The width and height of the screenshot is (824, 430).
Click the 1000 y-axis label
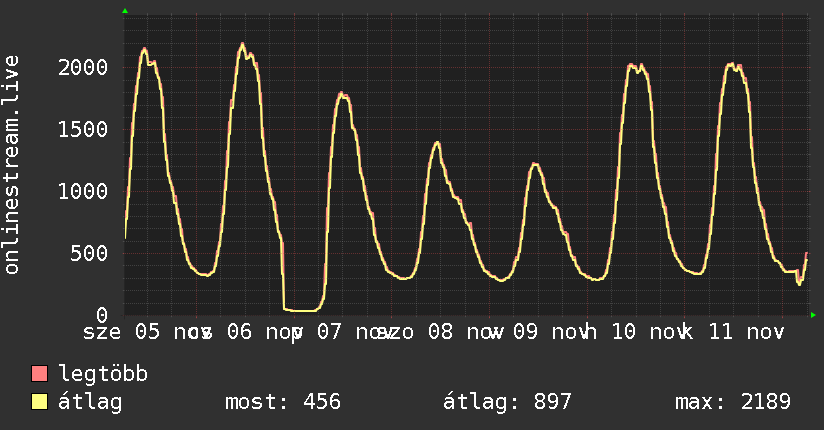pyautogui.click(x=83, y=192)
